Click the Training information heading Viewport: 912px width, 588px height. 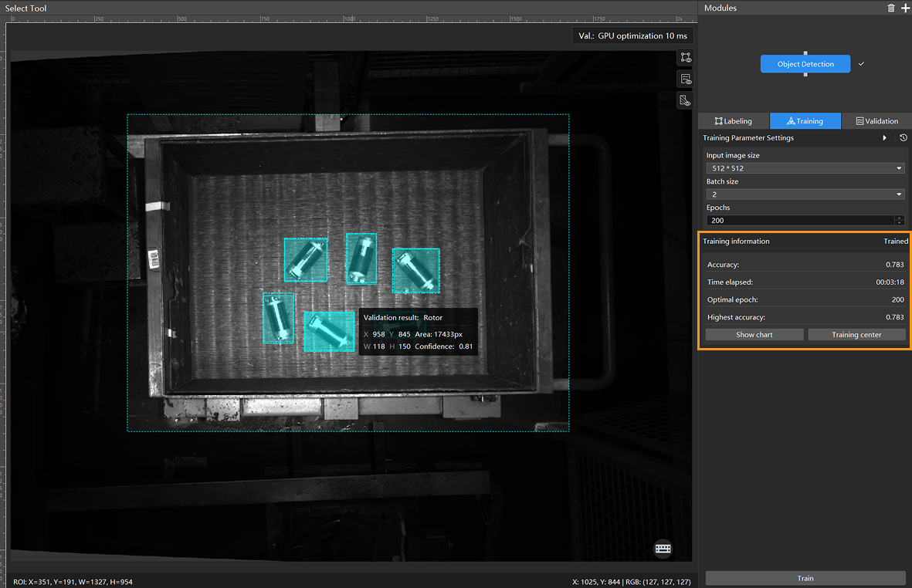[736, 241]
